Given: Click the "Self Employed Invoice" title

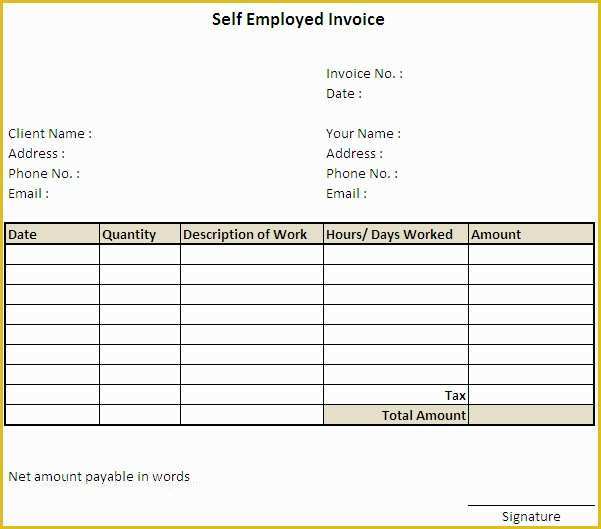Looking at the screenshot, I should 298,20.
